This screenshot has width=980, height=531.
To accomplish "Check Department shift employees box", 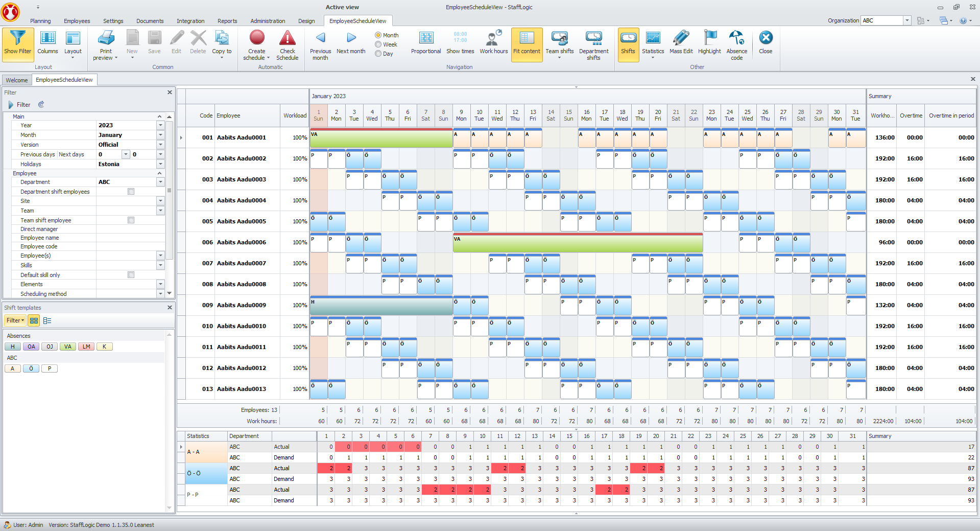I will pos(131,192).
